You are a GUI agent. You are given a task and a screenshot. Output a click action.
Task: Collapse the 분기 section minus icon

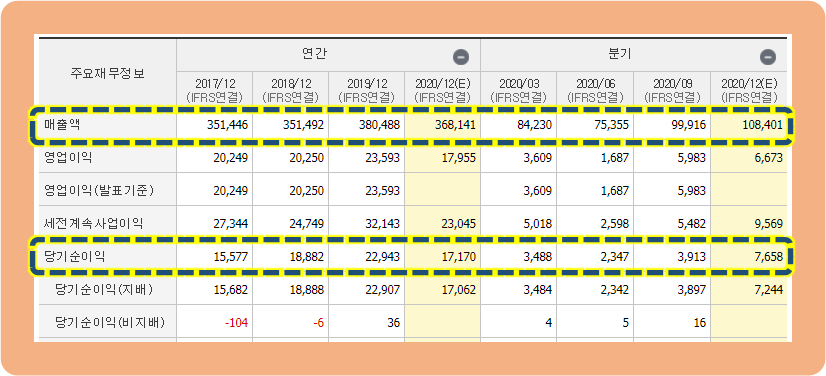click(x=768, y=56)
